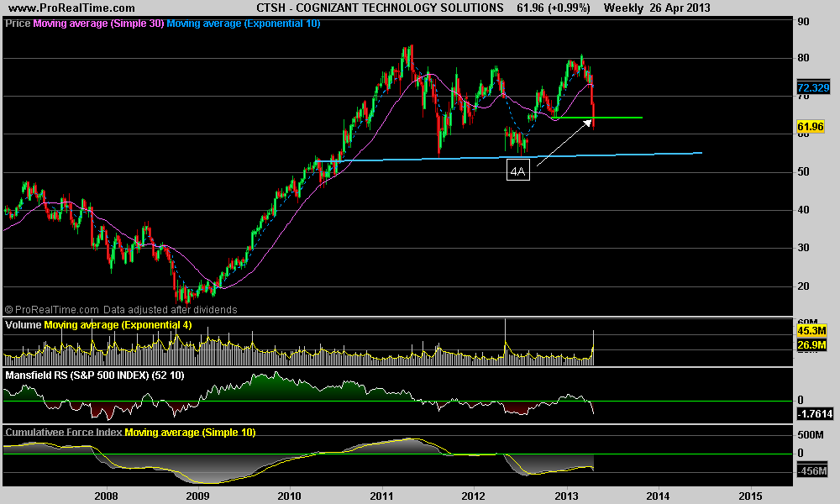Screen dimensions: 840x504
Task: Click the 50 price axis label
Action: click(x=804, y=172)
